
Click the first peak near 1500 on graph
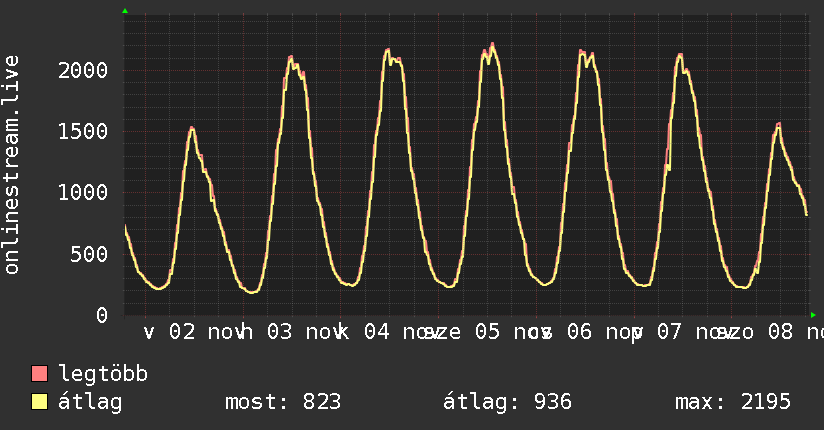pos(191,128)
